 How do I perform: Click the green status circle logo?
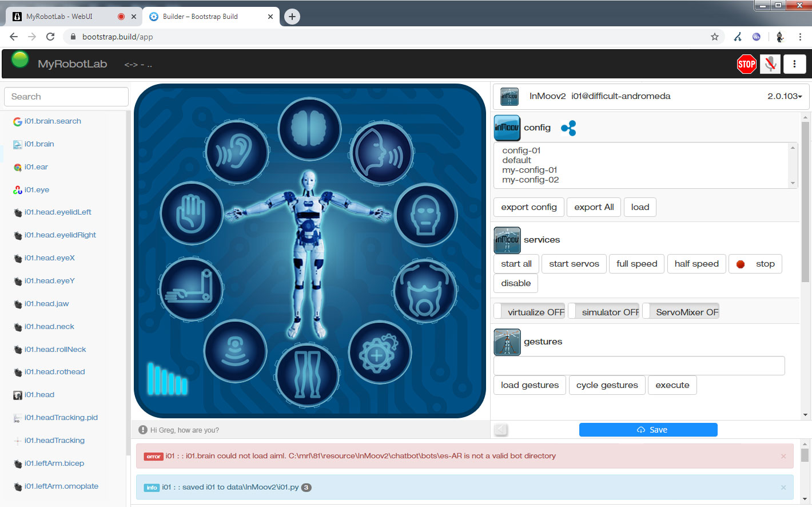tap(20, 60)
